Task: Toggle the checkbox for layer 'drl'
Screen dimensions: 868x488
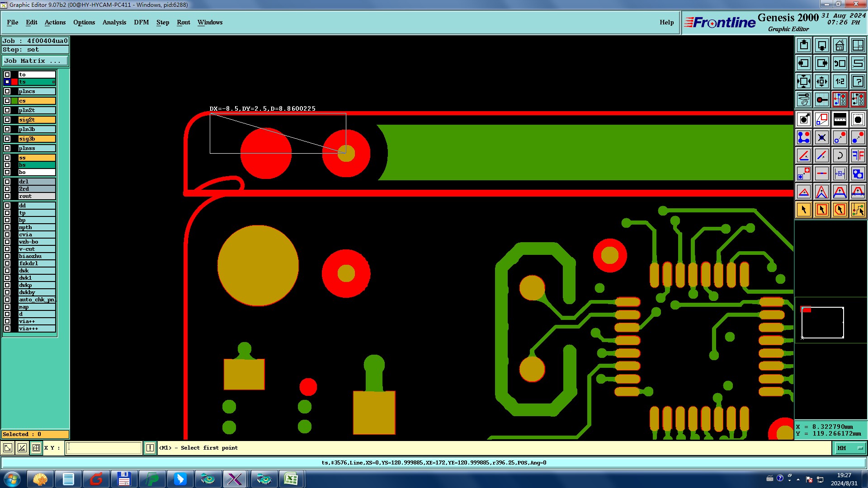Action: pos(7,182)
